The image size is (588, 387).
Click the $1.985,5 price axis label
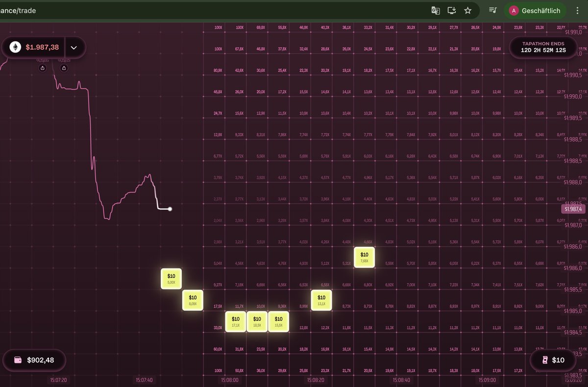click(x=573, y=290)
